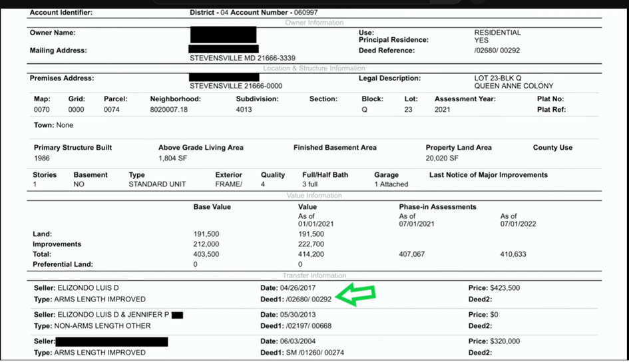Click Total base value 403,500
629x364 pixels.
[x=206, y=254]
